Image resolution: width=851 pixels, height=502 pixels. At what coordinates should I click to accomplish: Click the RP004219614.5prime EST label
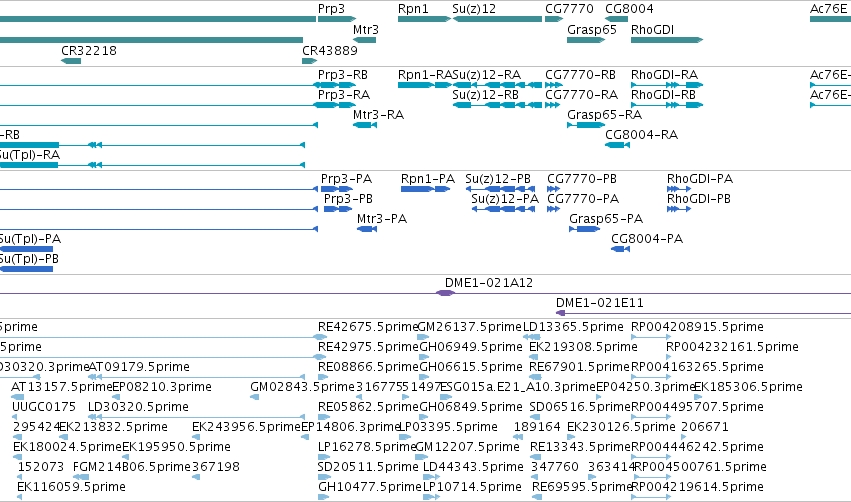coord(698,487)
